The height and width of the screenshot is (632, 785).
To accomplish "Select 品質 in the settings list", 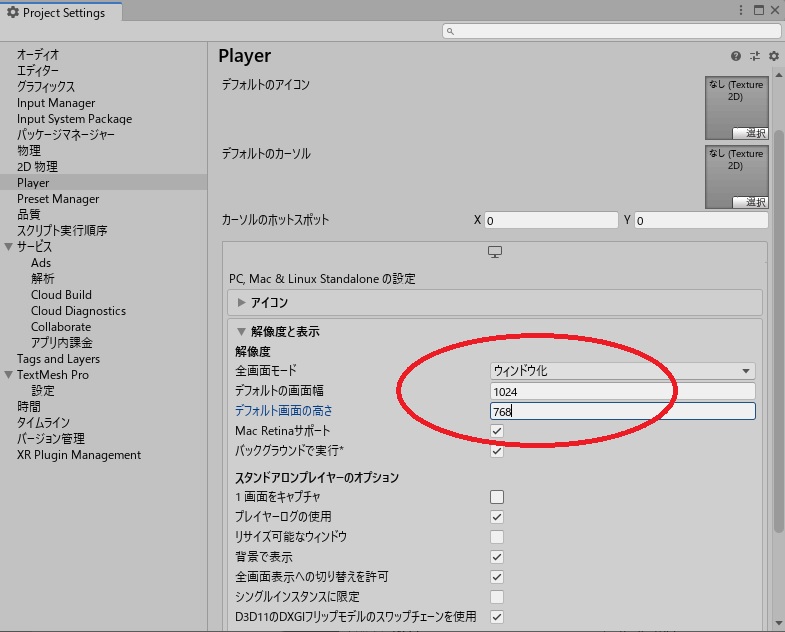I will (29, 215).
